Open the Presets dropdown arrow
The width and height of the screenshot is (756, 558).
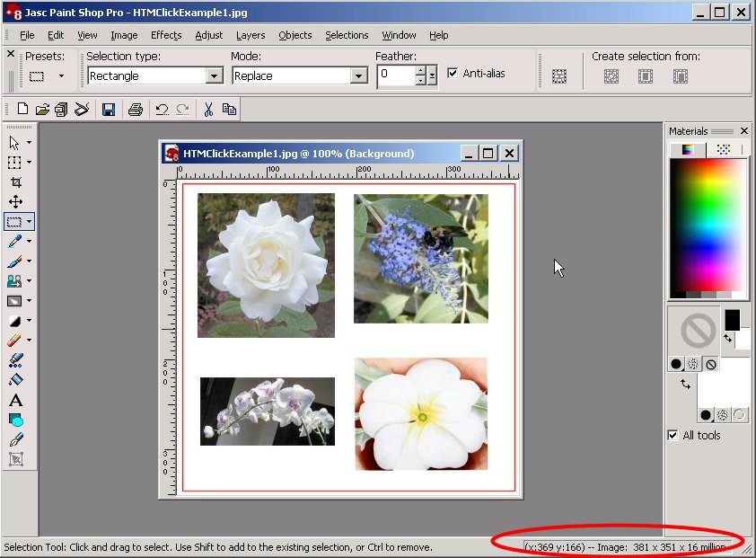(x=61, y=76)
